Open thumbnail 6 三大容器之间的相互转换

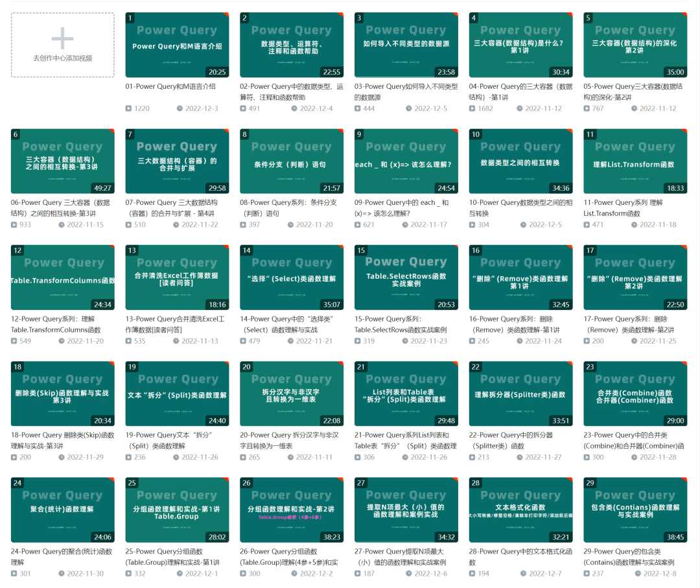point(62,161)
